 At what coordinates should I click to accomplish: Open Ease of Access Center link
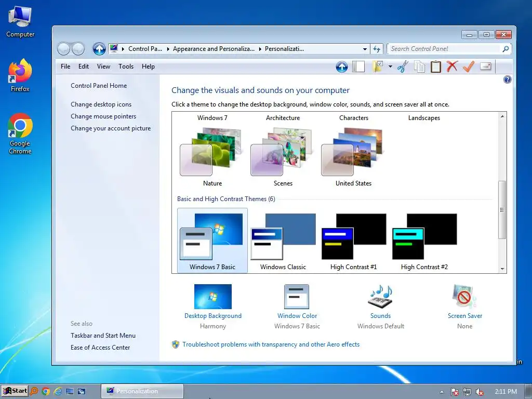100,348
